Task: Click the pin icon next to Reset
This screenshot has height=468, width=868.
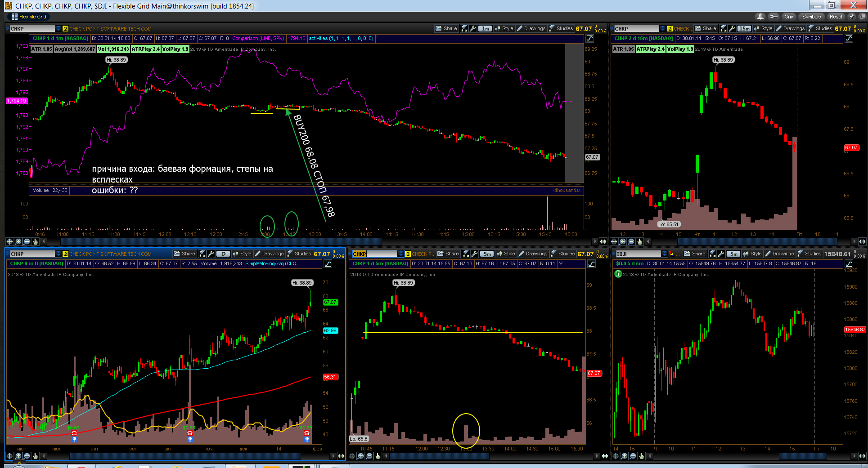Action: tap(851, 17)
